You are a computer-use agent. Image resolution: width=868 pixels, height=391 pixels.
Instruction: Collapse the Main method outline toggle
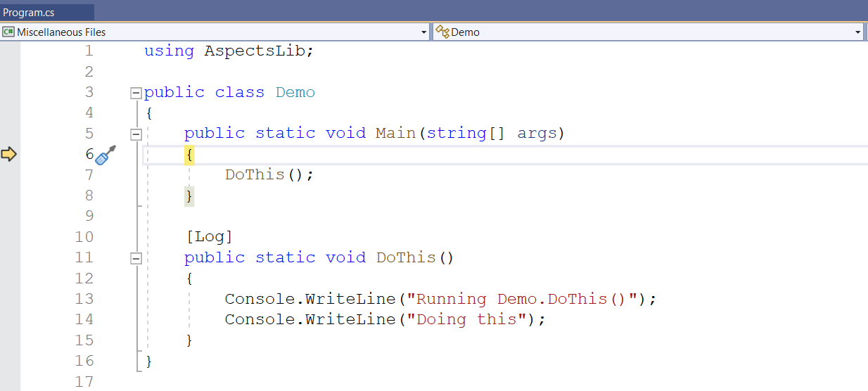[x=136, y=134]
